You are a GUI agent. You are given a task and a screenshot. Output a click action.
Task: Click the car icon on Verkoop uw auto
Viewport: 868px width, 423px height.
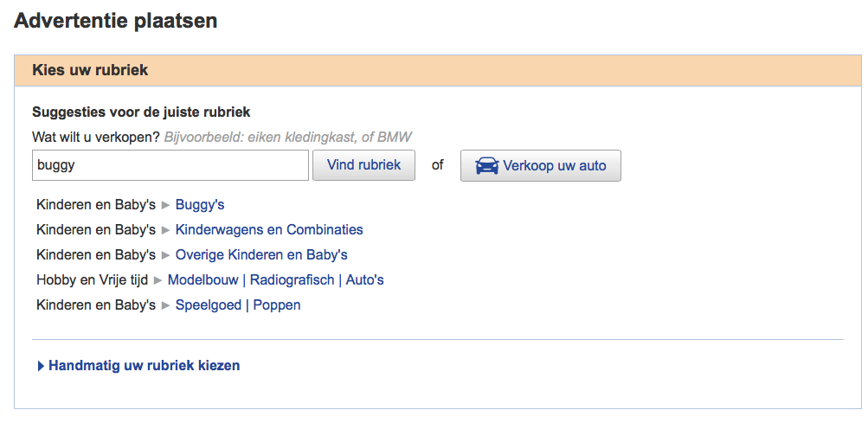[x=487, y=165]
